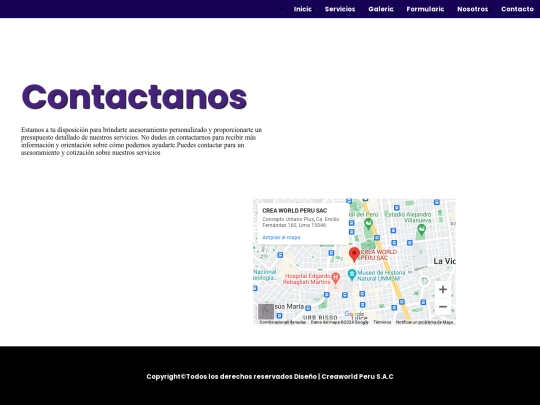Open 'Combinaciones de teclas' on the map footer
Viewport: 540px width, 405px height.
pyautogui.click(x=282, y=322)
